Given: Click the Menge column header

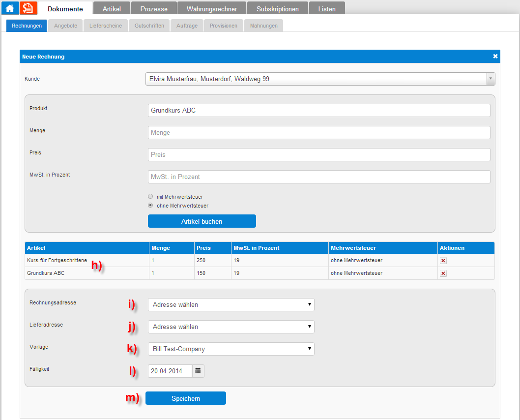Looking at the screenshot, I should pyautogui.click(x=172, y=248).
